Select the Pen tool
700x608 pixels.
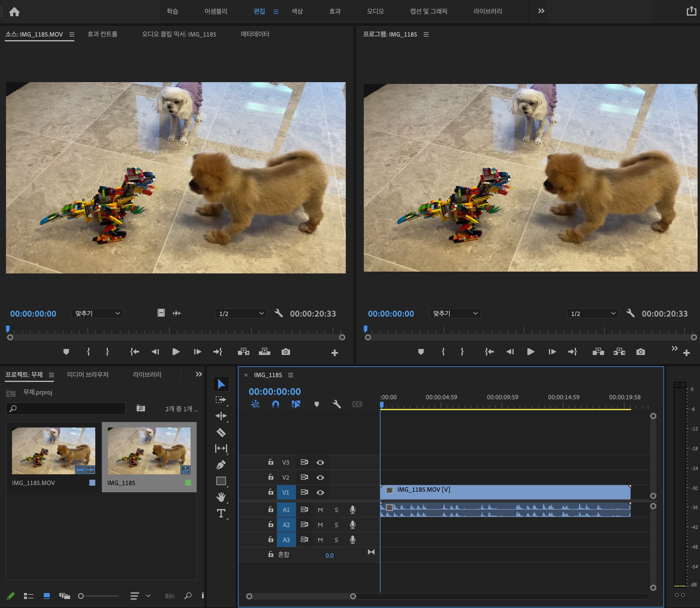click(221, 464)
